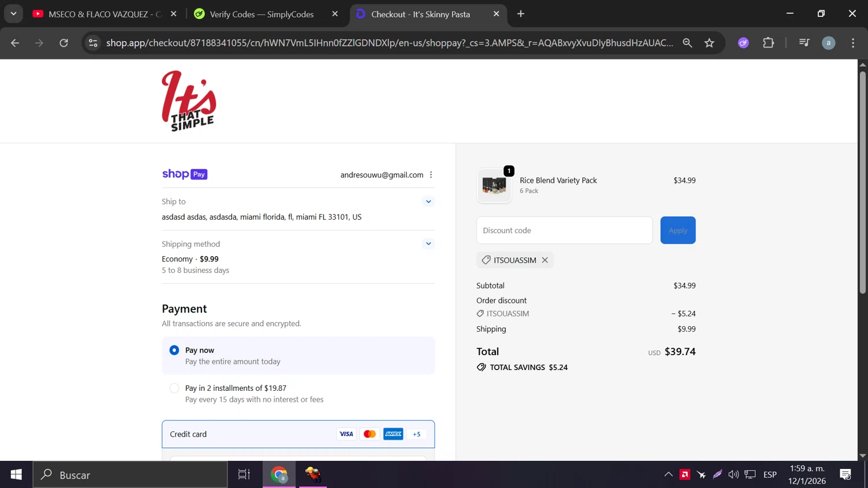Click the scrollbar down arrow

pyautogui.click(x=863, y=456)
